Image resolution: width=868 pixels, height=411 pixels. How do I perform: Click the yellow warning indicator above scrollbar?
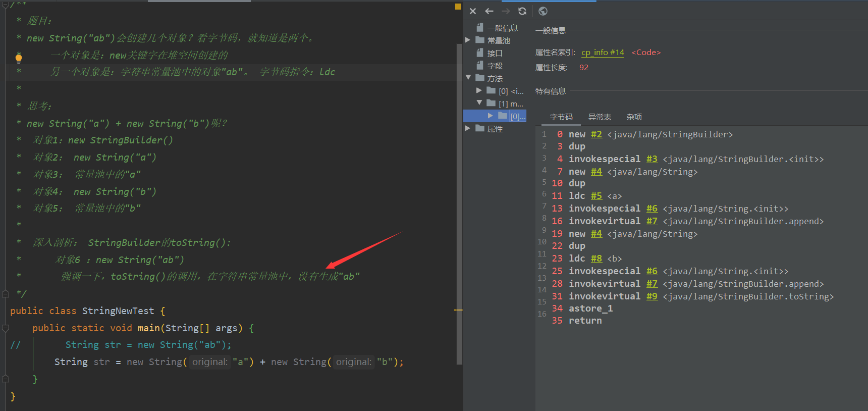coord(458,7)
